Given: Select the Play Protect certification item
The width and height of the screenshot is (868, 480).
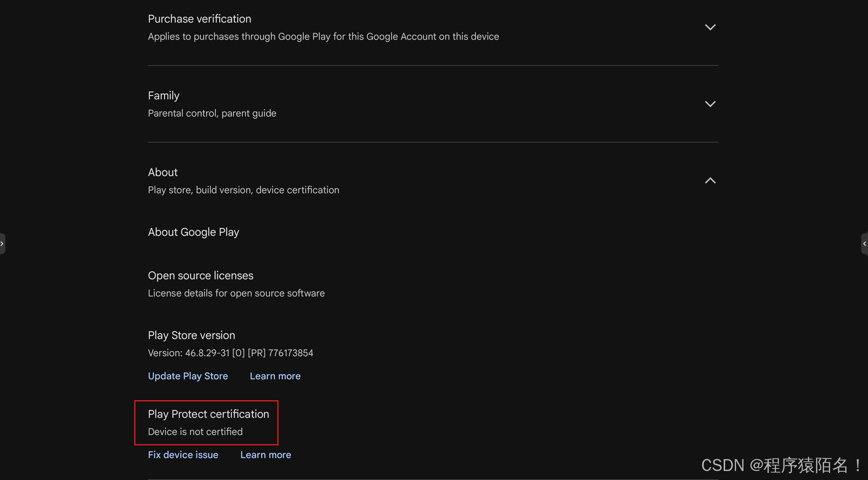Looking at the screenshot, I should click(x=208, y=414).
